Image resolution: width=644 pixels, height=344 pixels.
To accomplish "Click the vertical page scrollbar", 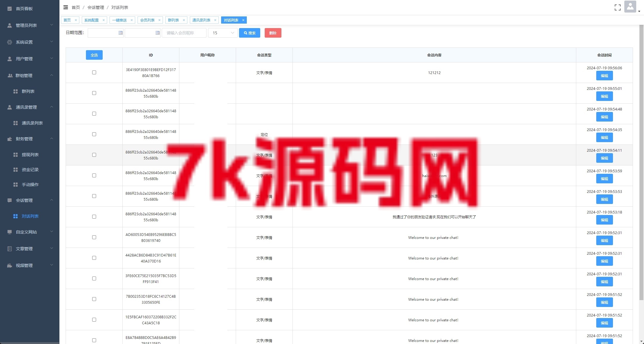I will click(x=641, y=163).
